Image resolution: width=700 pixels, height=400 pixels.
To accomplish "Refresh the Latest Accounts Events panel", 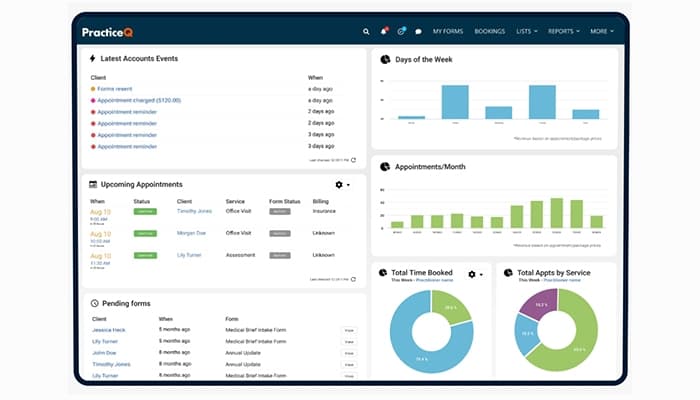I will [353, 159].
